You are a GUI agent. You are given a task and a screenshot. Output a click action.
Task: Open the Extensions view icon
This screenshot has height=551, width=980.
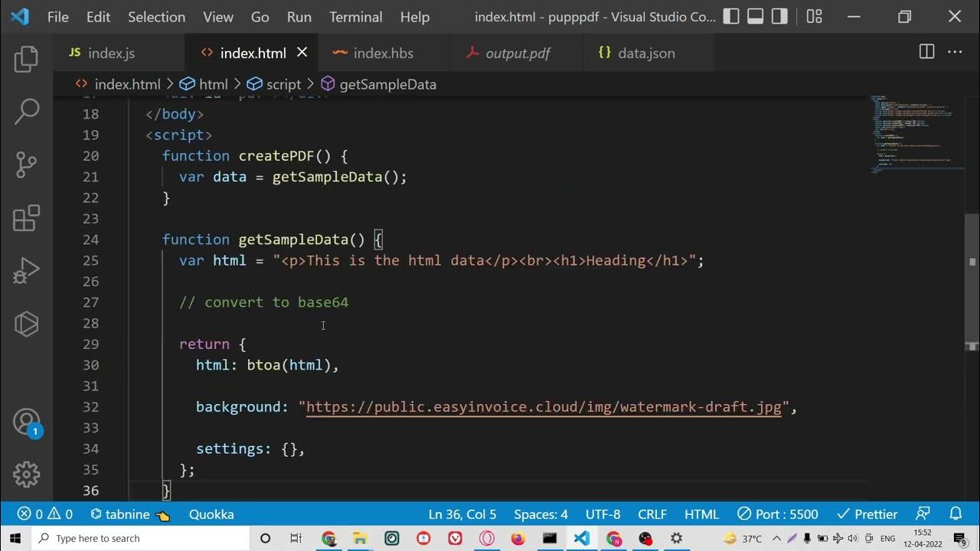pyautogui.click(x=26, y=218)
